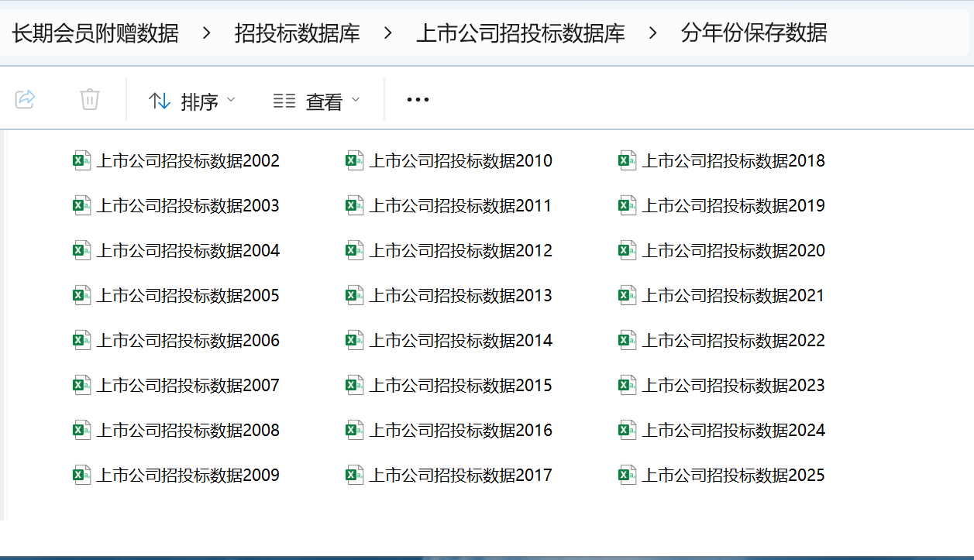Select Excel icon of 上市公司招投标数据2012
This screenshot has width=974, height=560.
[x=355, y=250]
